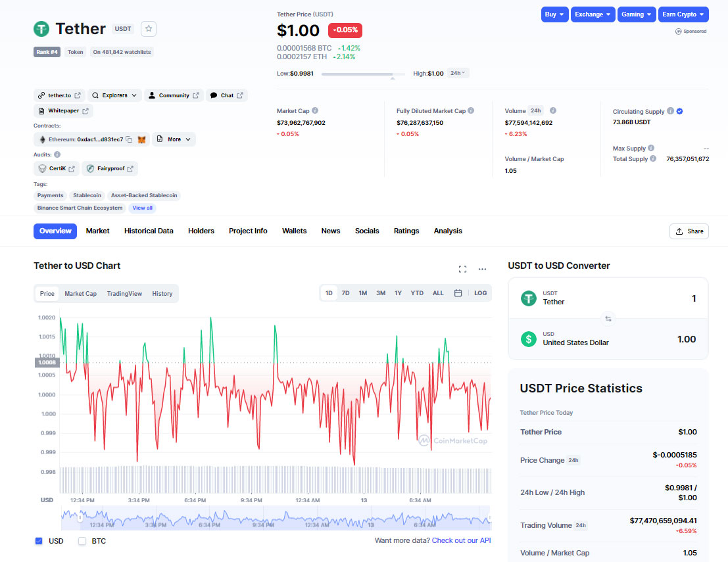This screenshot has height=562, width=728.
Task: Expand the Gaming dropdown
Action: click(637, 14)
